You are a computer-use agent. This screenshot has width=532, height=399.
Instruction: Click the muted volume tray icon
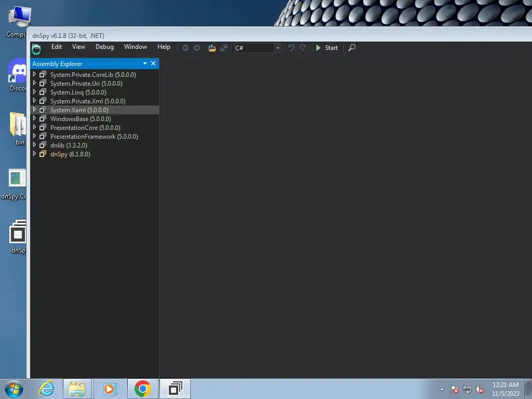(x=480, y=390)
